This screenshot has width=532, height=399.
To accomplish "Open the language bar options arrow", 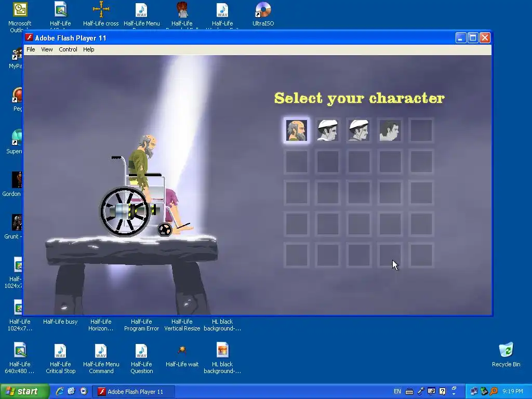I will (454, 393).
